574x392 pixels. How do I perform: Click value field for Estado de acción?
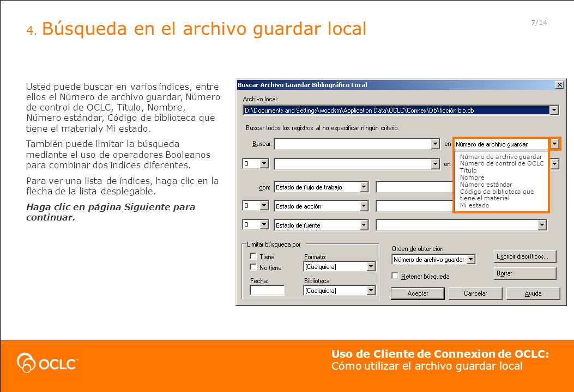[x=415, y=206]
